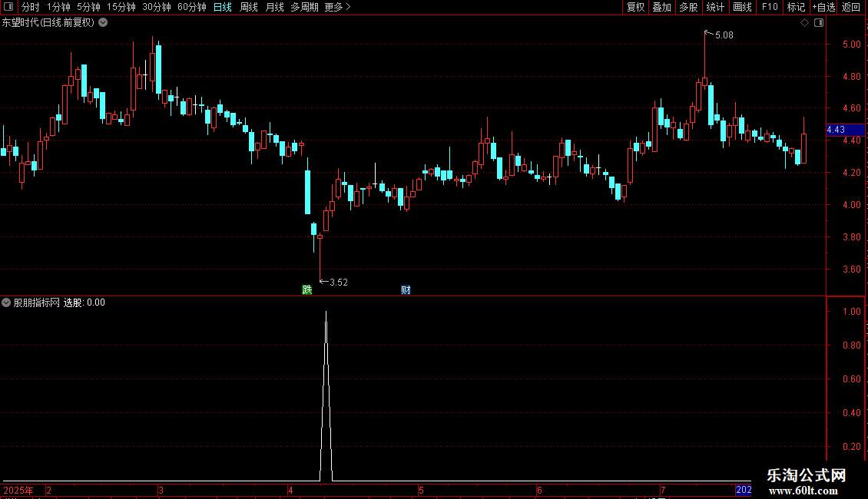Open F10 company info
The height and width of the screenshot is (499, 868).
click(770, 7)
